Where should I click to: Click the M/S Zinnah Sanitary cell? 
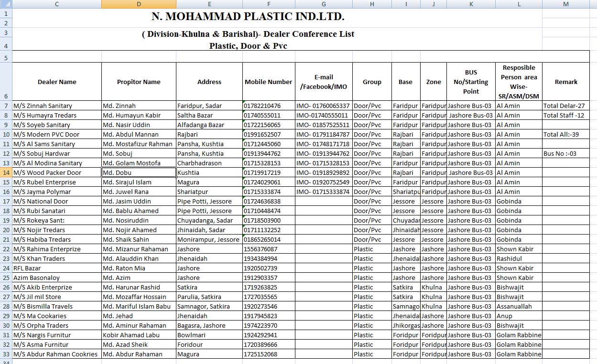point(57,106)
